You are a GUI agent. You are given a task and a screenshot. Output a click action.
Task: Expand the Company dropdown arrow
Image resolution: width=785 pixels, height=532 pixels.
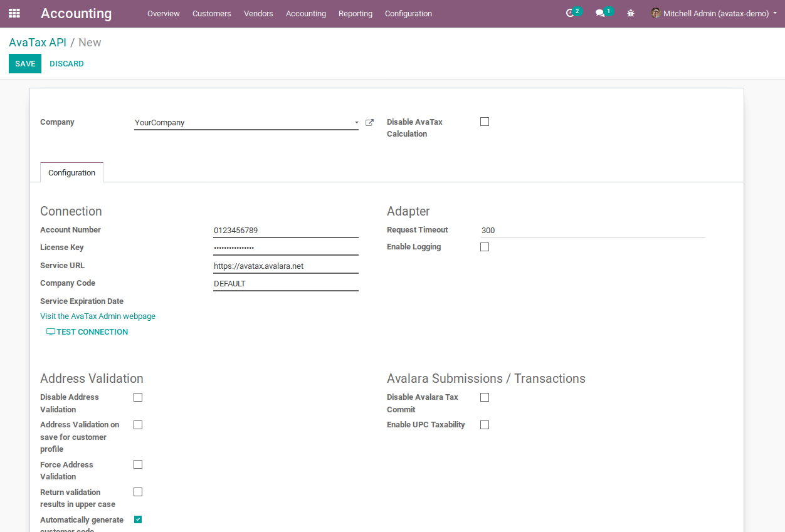click(356, 123)
